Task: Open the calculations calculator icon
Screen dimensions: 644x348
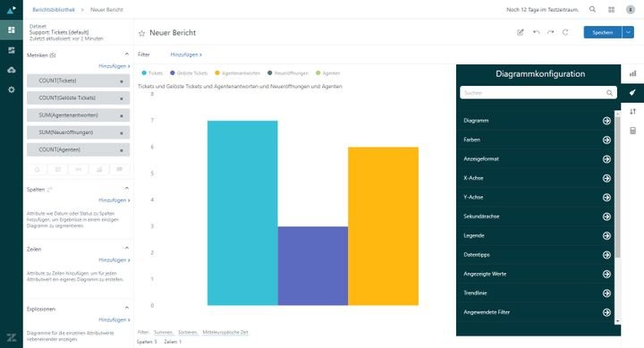Action: click(632, 131)
